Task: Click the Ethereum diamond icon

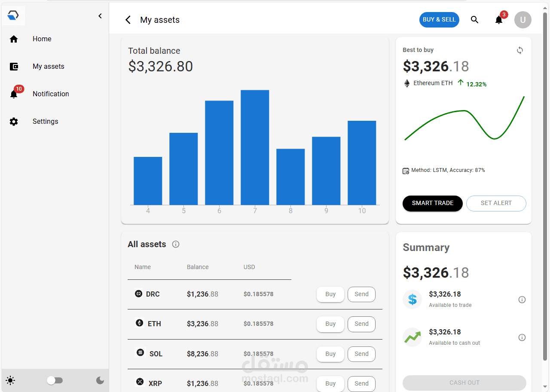Action: tap(407, 83)
